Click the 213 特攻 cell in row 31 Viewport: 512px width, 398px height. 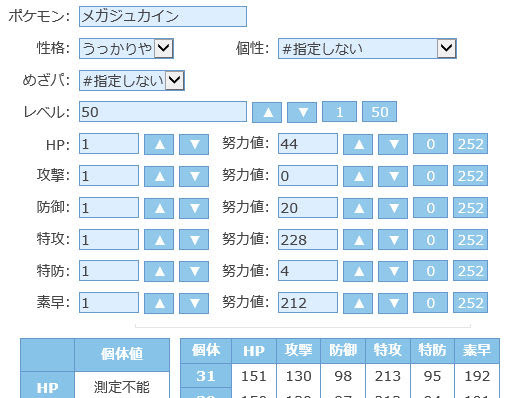[388, 376]
